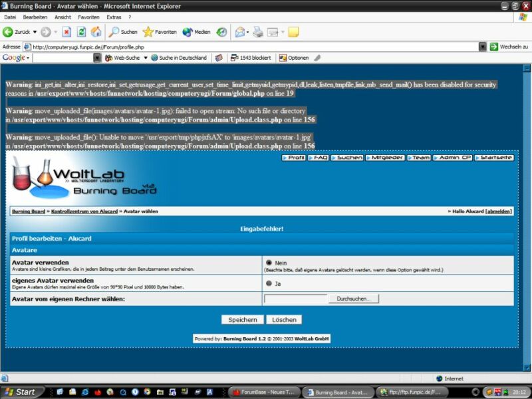
Task: Open Google toolbar Optionen
Action: pos(294,58)
